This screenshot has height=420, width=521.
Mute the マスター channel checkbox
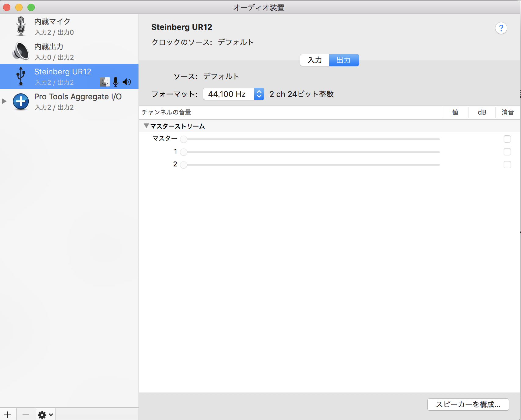pyautogui.click(x=507, y=139)
